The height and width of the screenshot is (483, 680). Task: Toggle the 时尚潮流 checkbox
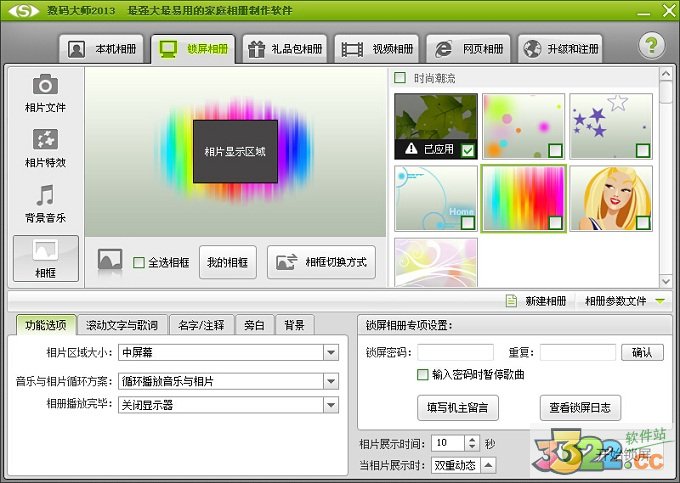coord(400,78)
